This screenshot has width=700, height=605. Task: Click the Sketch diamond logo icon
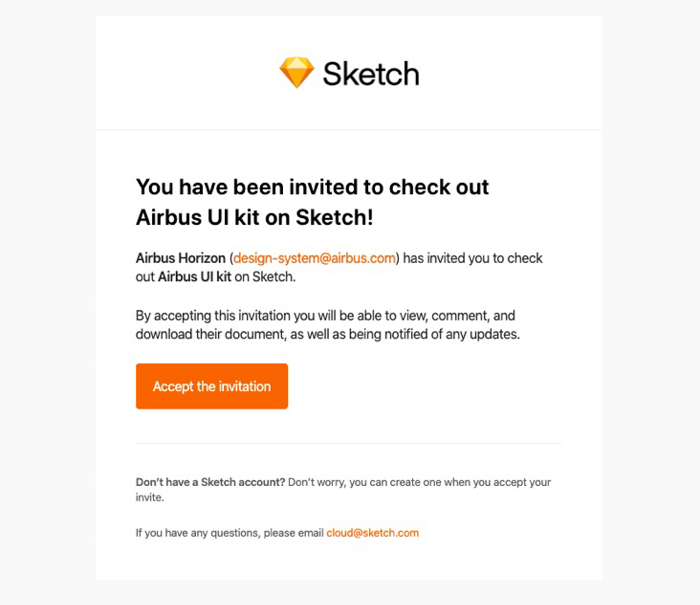click(296, 73)
